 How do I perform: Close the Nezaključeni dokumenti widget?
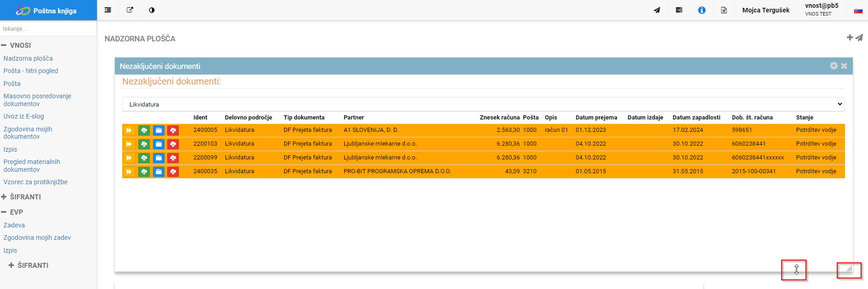pos(844,66)
